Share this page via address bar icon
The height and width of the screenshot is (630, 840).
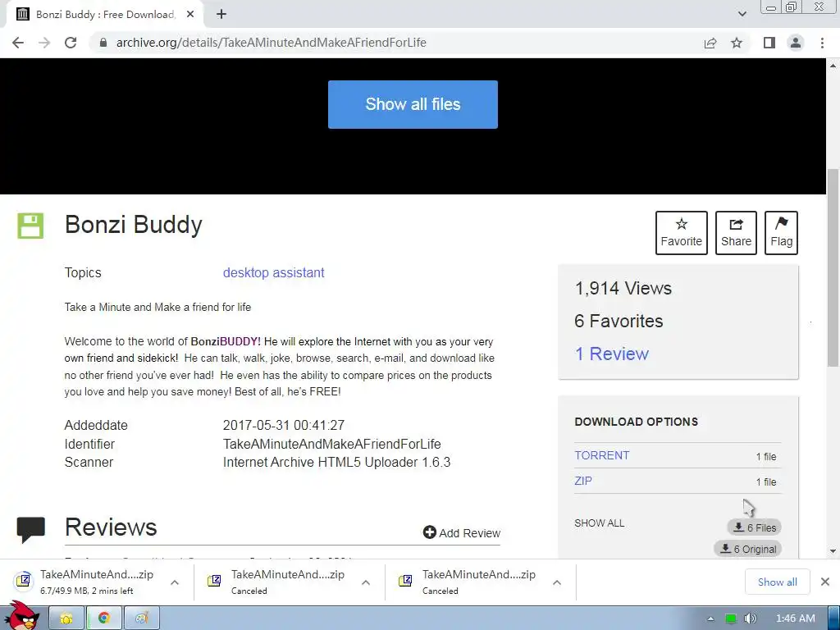tap(710, 43)
